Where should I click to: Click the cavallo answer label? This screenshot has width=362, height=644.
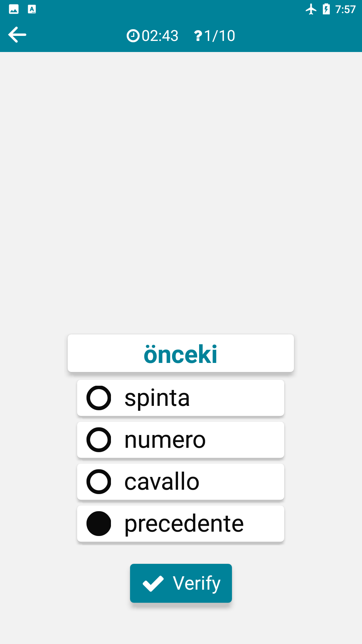pos(162,482)
